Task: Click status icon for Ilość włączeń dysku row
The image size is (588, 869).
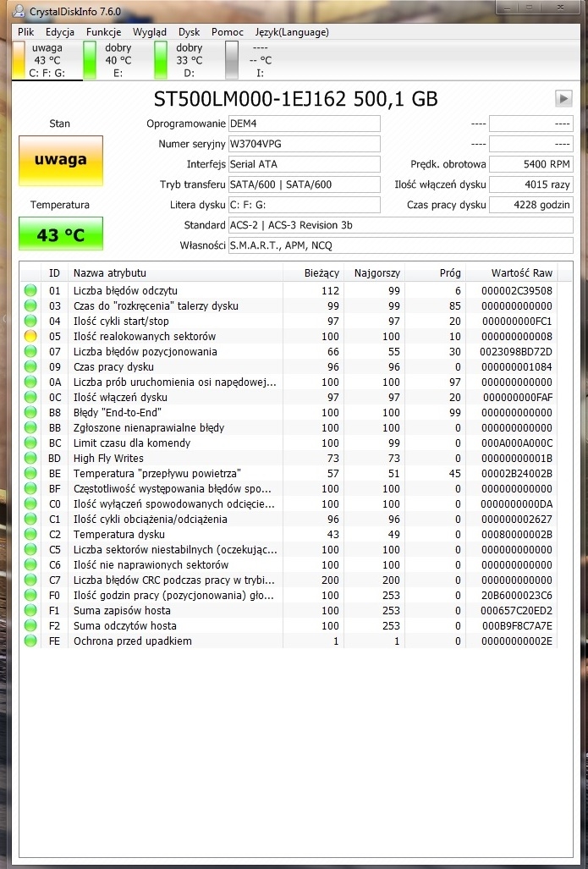Action: click(x=30, y=397)
